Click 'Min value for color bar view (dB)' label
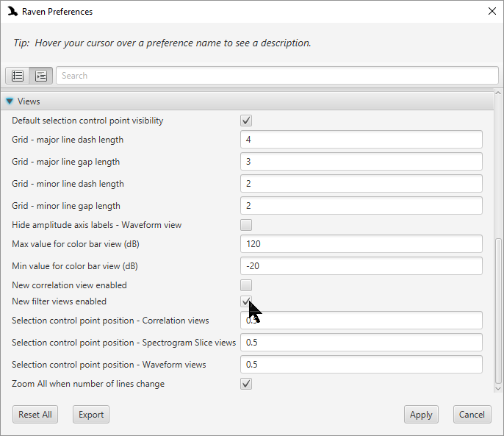504x436 pixels. [75, 266]
